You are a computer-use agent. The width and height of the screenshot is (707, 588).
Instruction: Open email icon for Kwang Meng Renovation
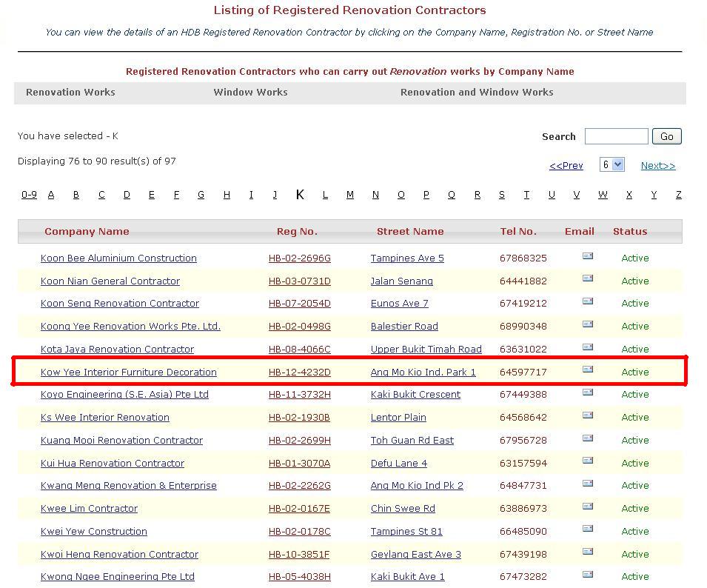588,484
